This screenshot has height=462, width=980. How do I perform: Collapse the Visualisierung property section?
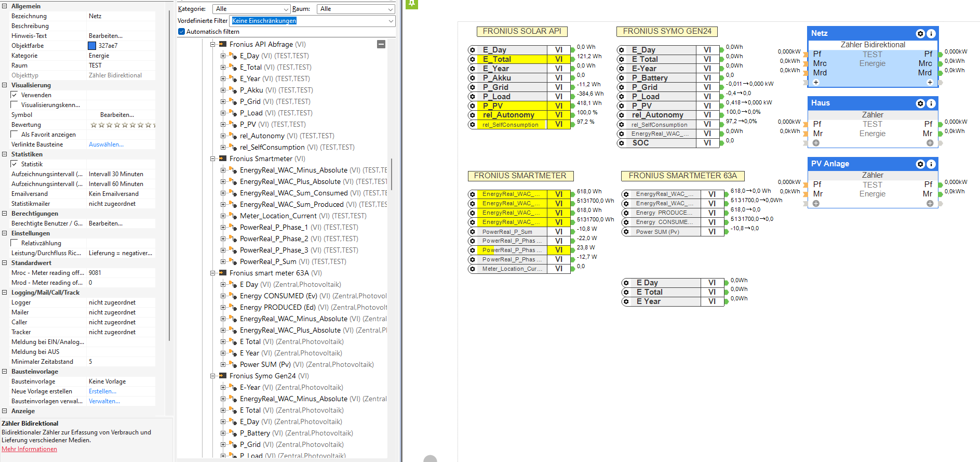click(5, 85)
